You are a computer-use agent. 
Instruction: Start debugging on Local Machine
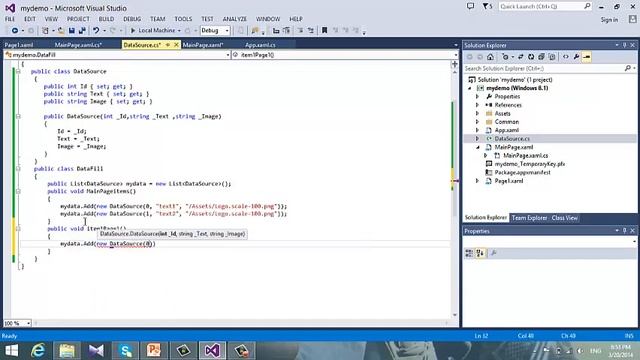[x=153, y=31]
